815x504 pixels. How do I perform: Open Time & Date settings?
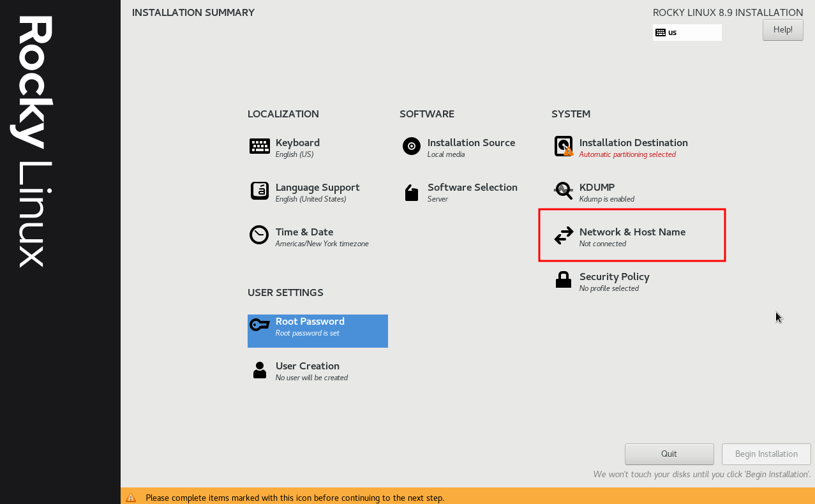tap(304, 232)
